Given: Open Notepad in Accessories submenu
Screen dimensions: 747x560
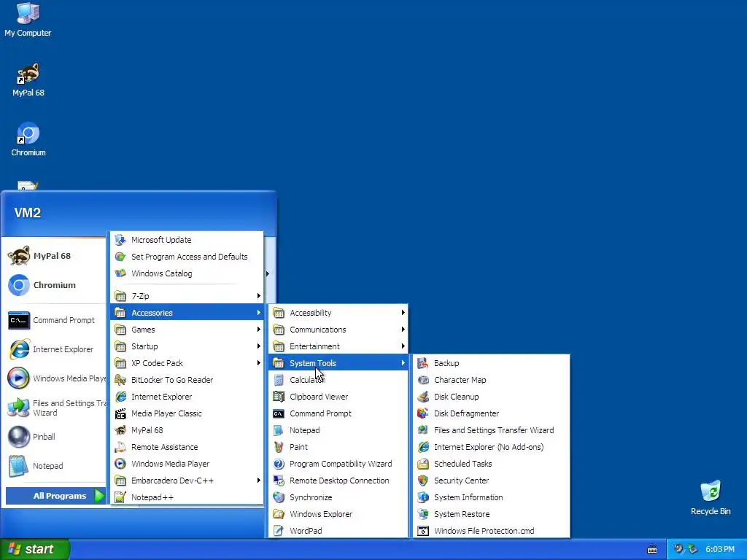Looking at the screenshot, I should tap(338, 430).
